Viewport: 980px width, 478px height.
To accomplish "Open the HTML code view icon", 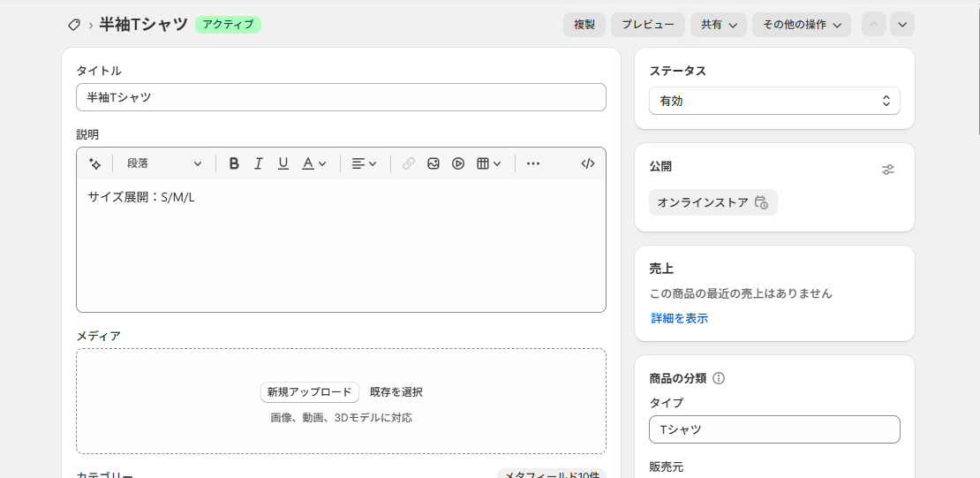I will [x=588, y=163].
